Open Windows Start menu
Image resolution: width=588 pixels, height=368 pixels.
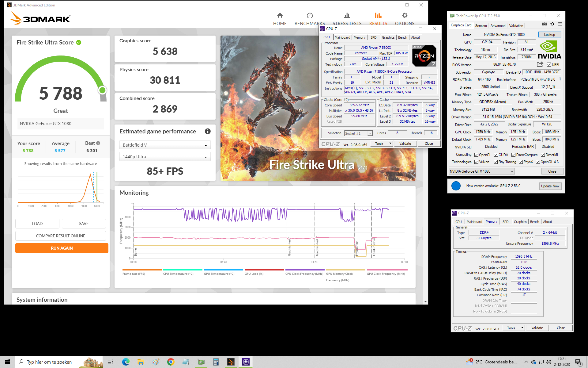7,362
